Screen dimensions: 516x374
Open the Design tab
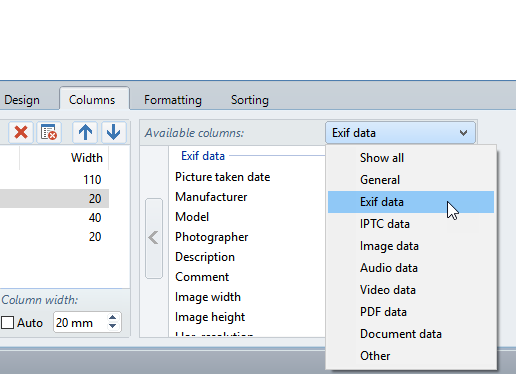pyautogui.click(x=22, y=100)
